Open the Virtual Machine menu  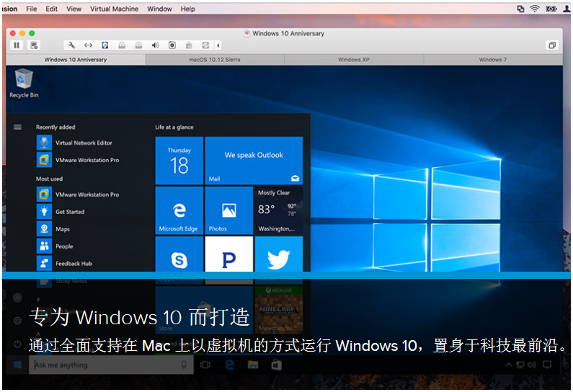coord(115,9)
